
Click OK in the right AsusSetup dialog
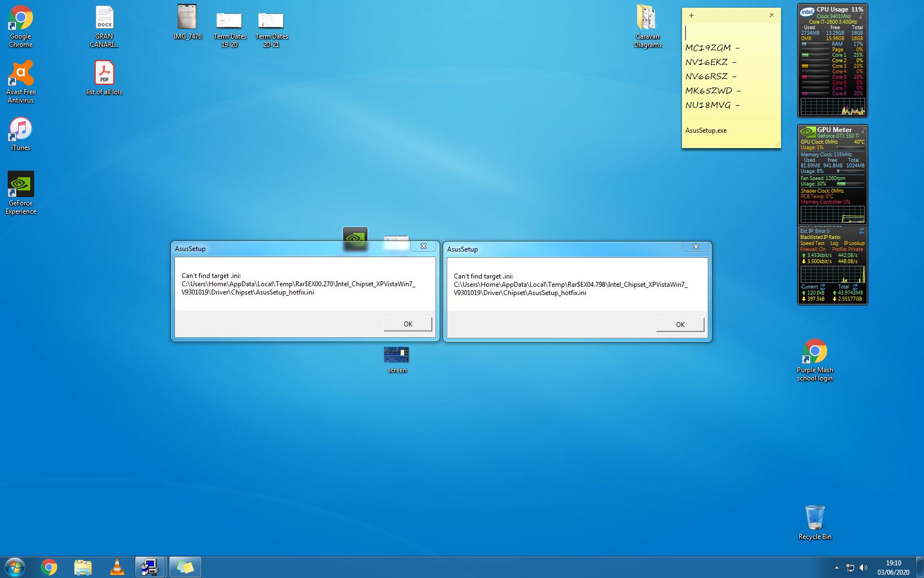coord(680,324)
